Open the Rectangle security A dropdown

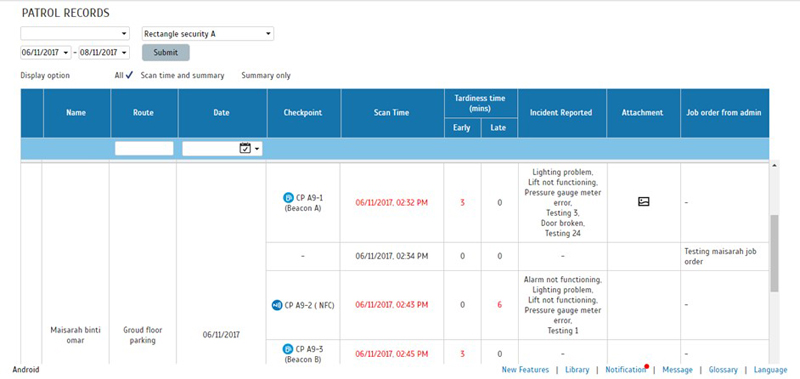point(208,34)
